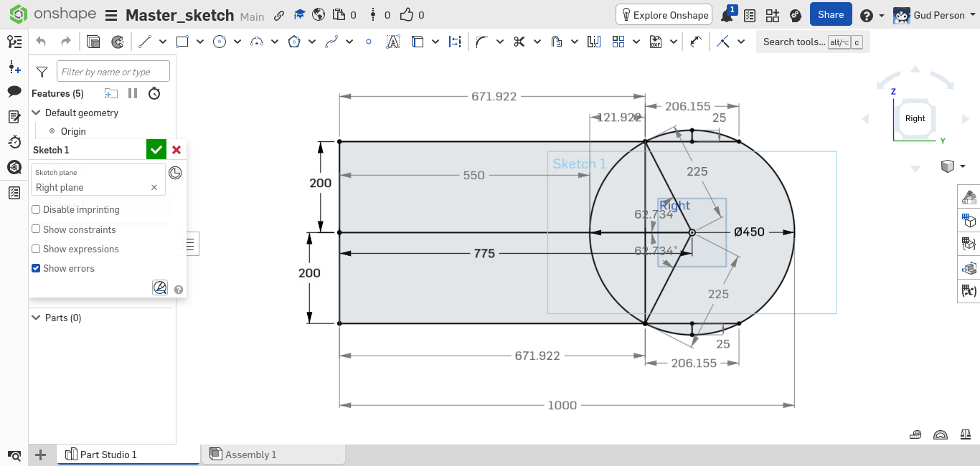Viewport: 980px width, 466px height.
Task: Open the notifications bell
Action: (727, 15)
